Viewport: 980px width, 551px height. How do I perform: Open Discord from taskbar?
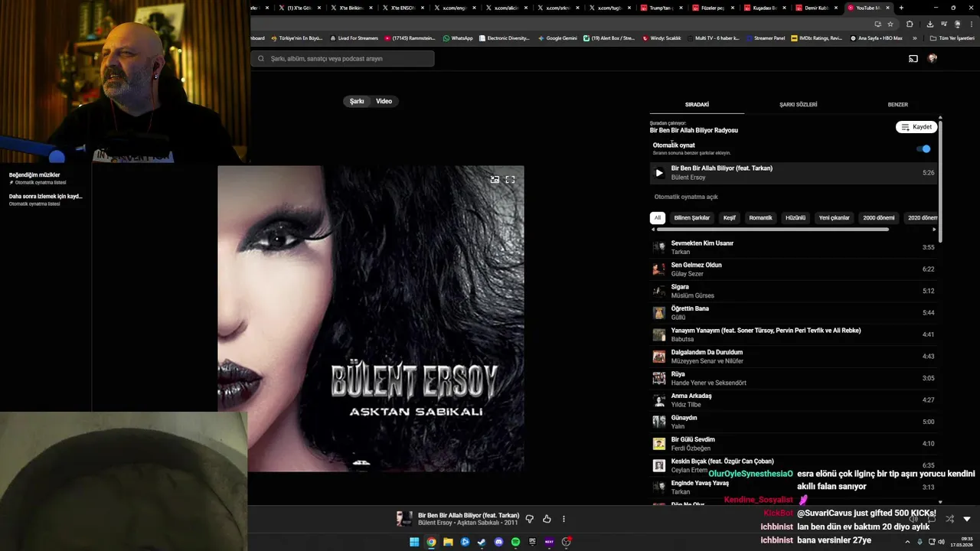coord(498,542)
